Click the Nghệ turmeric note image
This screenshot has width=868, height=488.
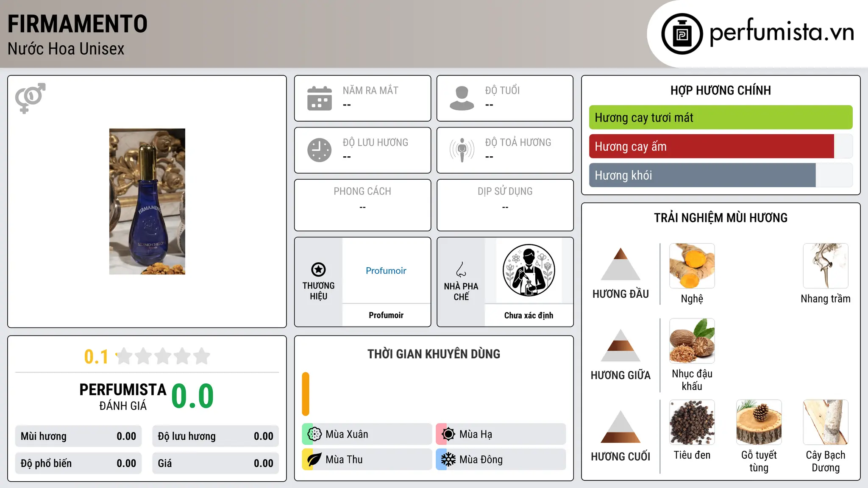[x=692, y=266]
